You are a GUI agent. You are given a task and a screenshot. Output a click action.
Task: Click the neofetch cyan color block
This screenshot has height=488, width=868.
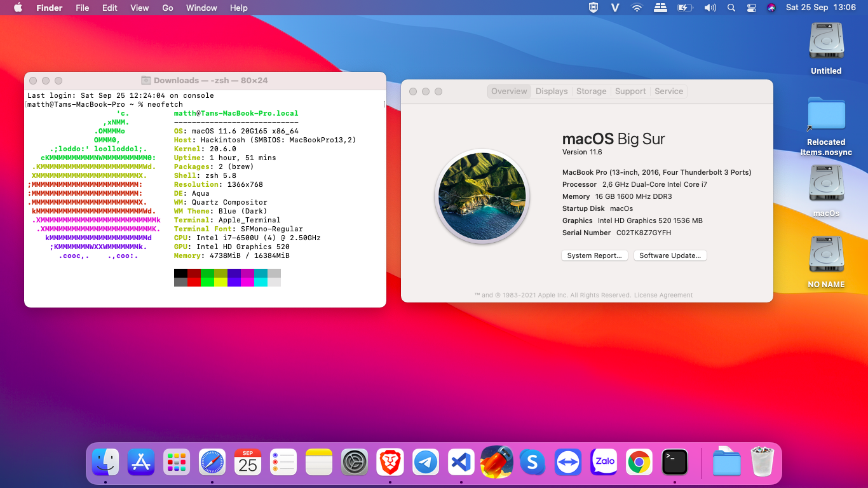coord(261,282)
